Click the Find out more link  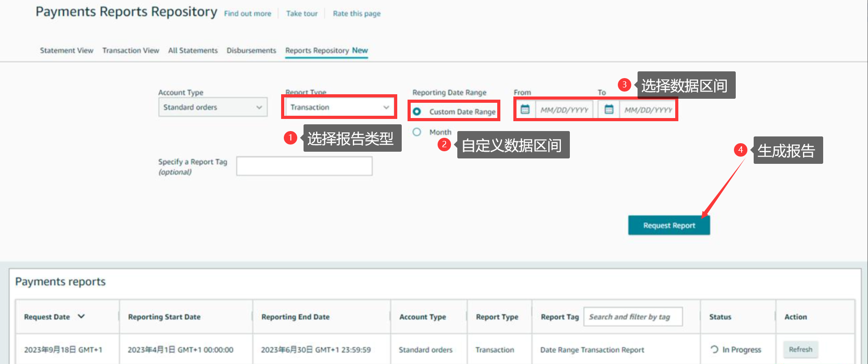pyautogui.click(x=247, y=13)
